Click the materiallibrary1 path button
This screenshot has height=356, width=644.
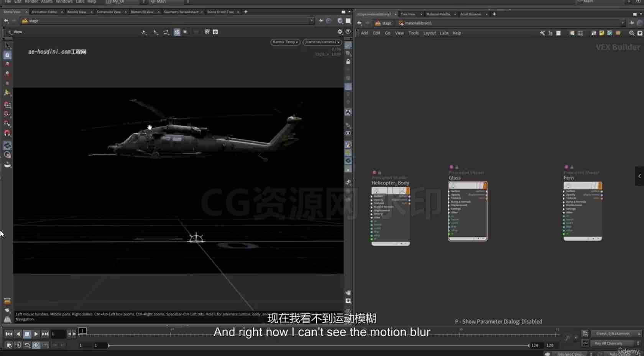click(415, 23)
